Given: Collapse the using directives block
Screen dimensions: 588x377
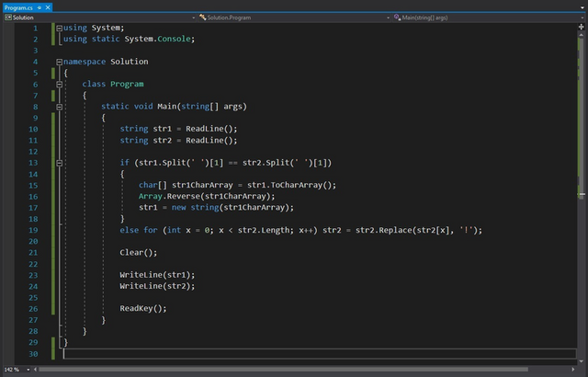Looking at the screenshot, I should [x=59, y=29].
